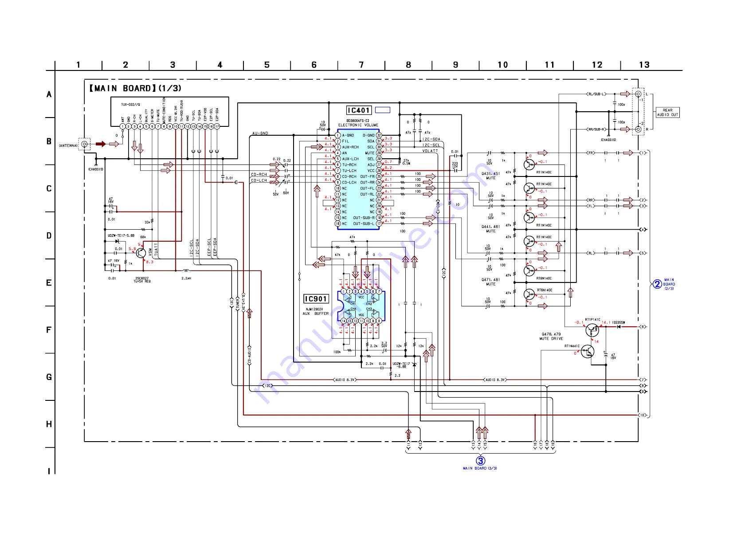Click the empty blue rectangle beside IC401
This screenshot has width=745, height=560.
coord(383,110)
